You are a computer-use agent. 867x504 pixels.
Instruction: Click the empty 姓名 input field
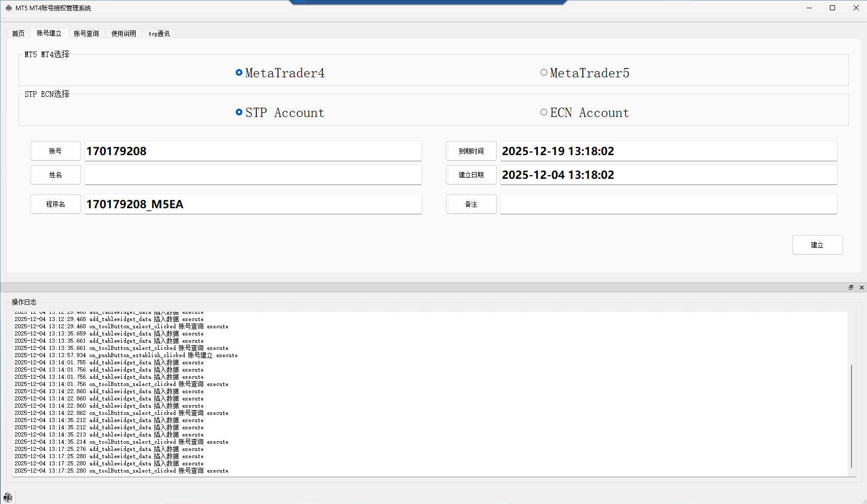tap(253, 175)
